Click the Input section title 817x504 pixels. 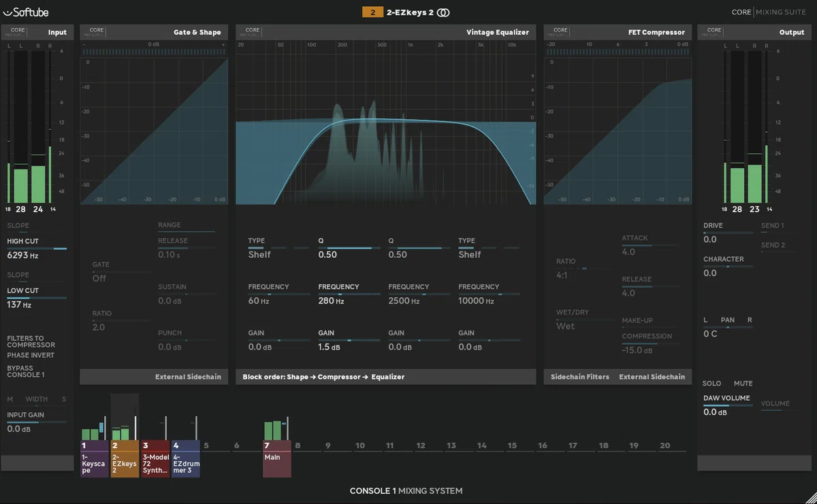(x=57, y=32)
